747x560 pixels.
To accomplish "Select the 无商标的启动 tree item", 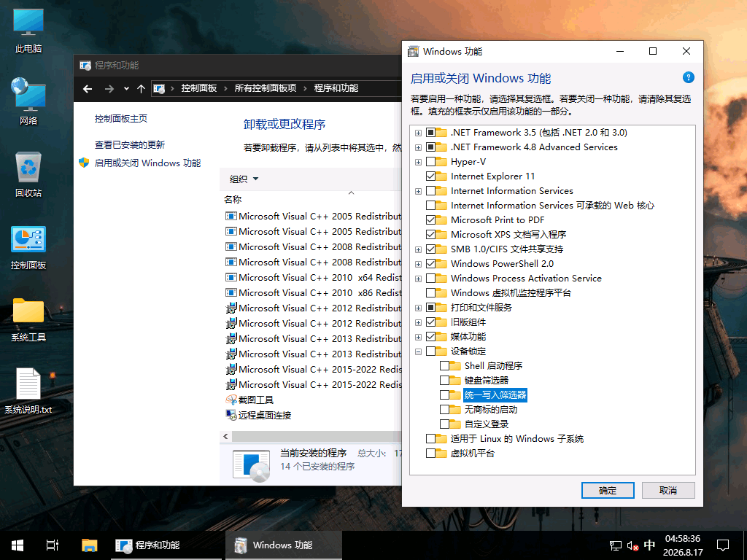I will pos(491,410).
